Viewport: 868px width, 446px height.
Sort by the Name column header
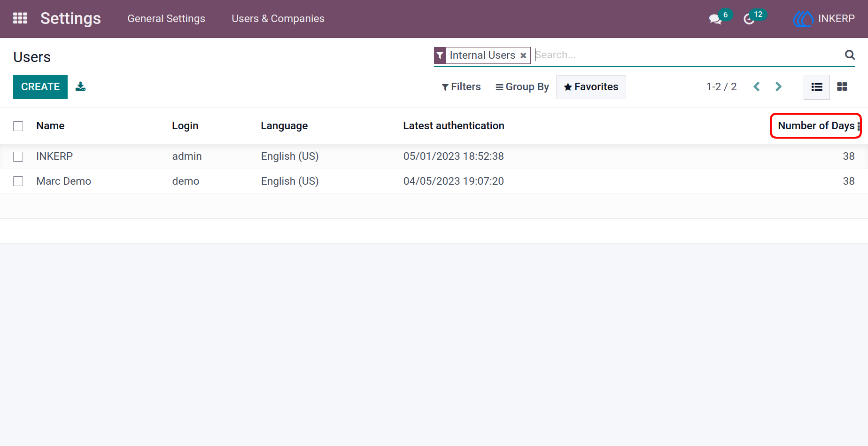tap(50, 126)
